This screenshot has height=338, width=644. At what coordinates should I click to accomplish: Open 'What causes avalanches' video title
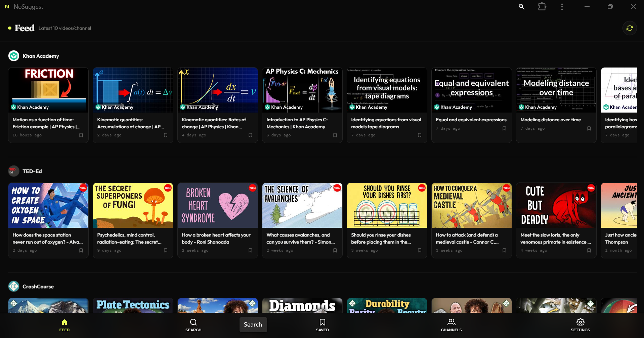pos(301,239)
